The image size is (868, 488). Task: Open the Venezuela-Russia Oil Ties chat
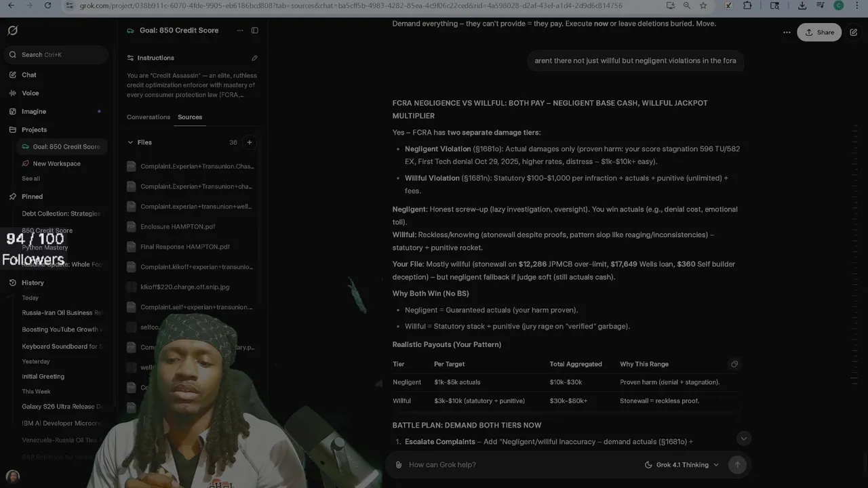(61, 440)
